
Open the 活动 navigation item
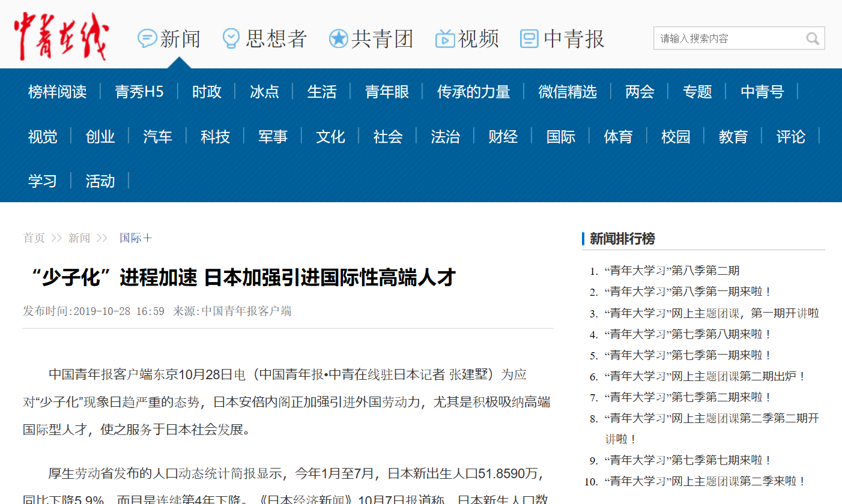[100, 181]
